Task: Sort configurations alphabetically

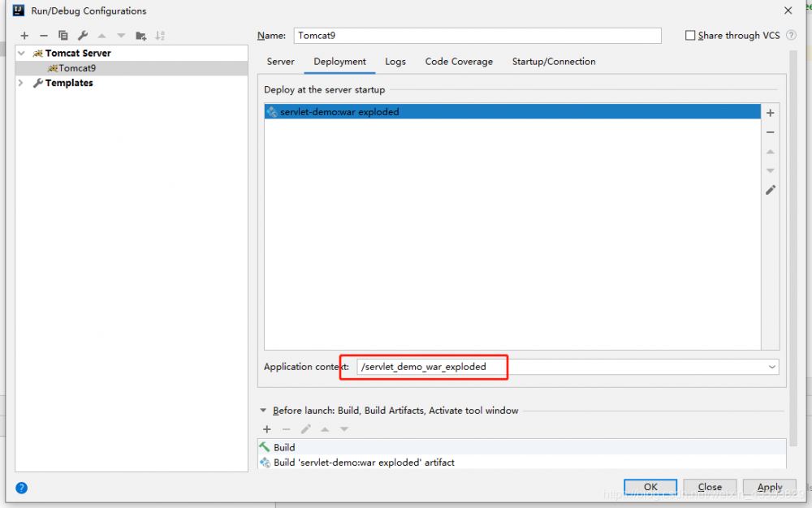Action: pos(160,36)
